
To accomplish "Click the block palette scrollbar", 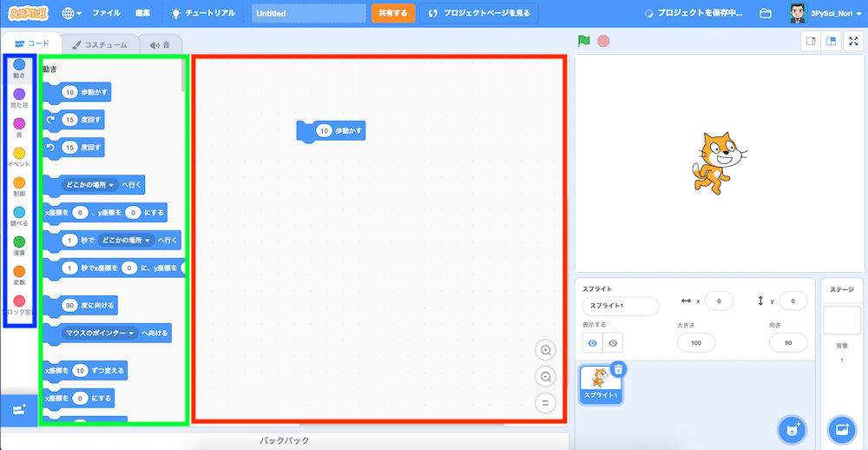I will pos(183,75).
